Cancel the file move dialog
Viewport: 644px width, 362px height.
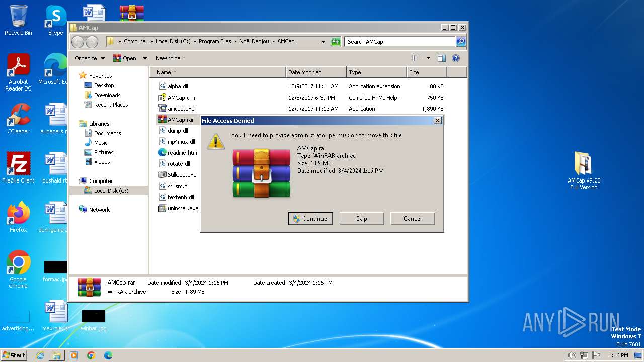[x=413, y=219]
